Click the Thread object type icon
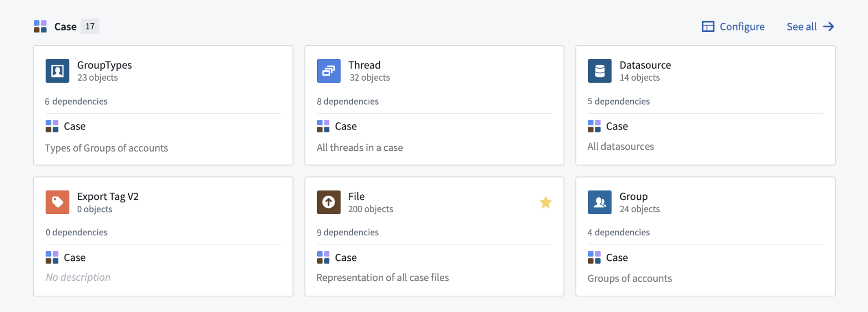868x312 pixels. click(329, 71)
